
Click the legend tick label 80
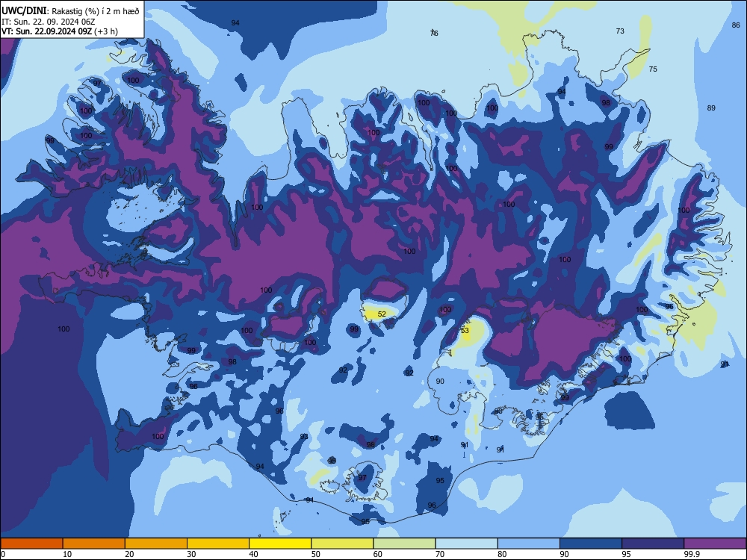coord(502,554)
